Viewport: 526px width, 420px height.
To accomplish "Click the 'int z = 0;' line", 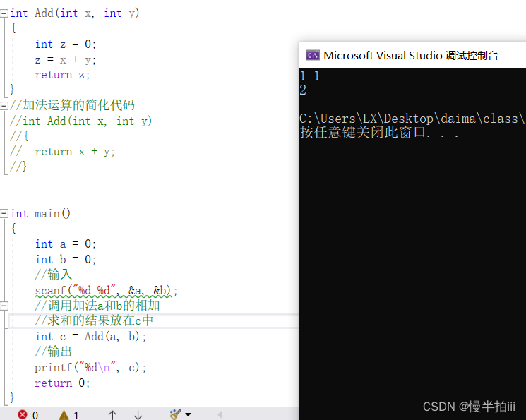I will [x=66, y=44].
